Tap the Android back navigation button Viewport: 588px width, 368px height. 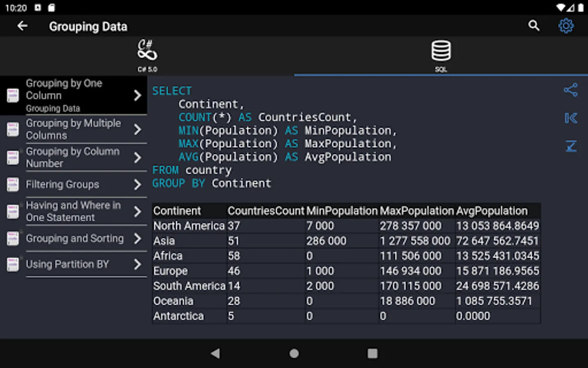pyautogui.click(x=215, y=353)
